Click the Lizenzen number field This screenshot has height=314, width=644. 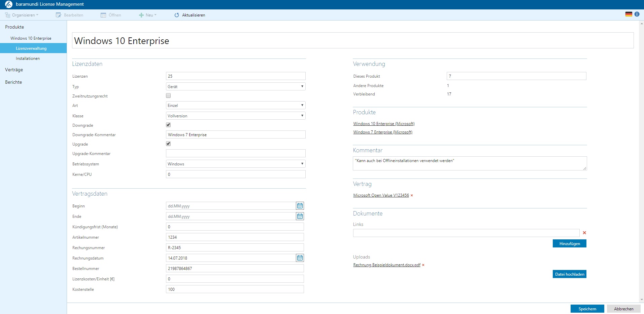(x=236, y=76)
